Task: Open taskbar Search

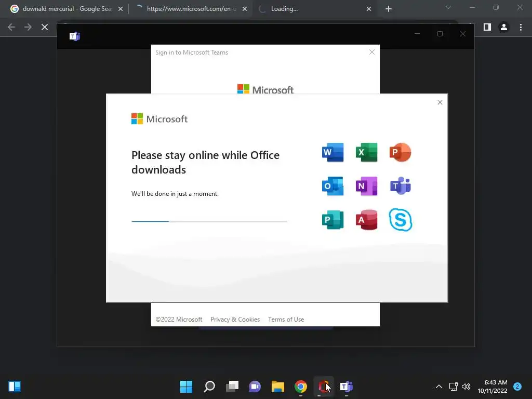Action: coord(209,387)
